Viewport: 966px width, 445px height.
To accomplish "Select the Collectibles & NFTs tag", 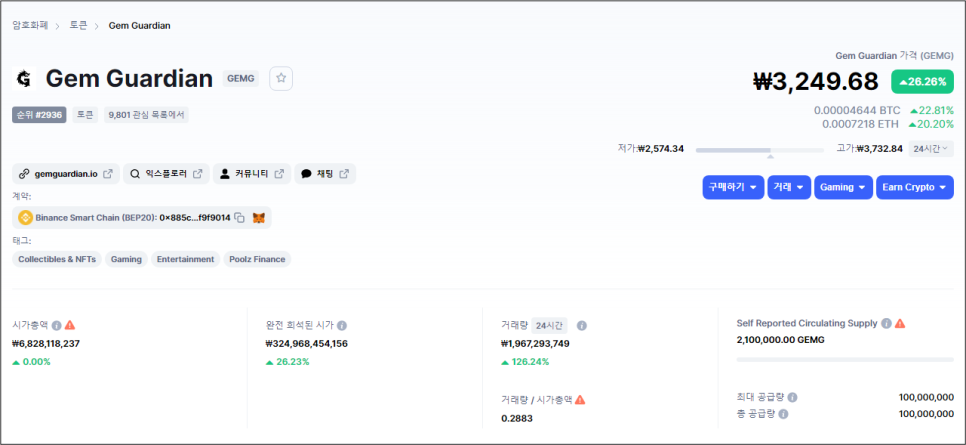I will pos(57,259).
